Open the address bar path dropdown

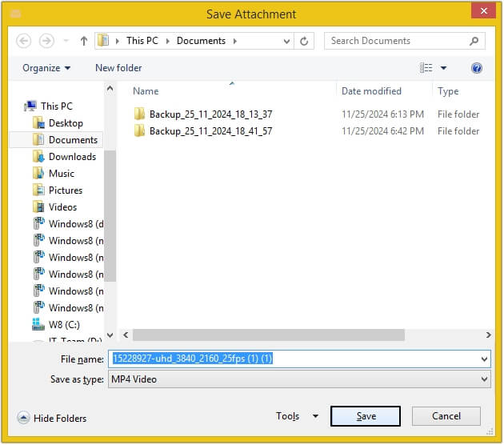point(286,41)
